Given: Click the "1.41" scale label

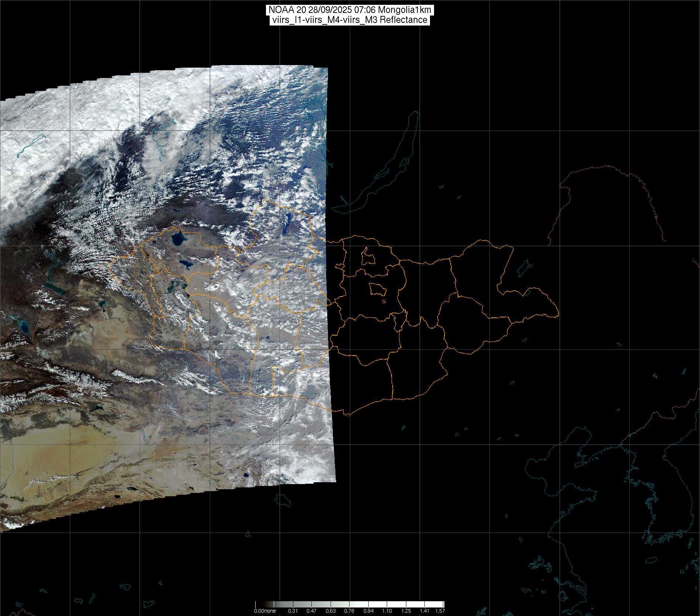Looking at the screenshot, I should click(425, 611).
